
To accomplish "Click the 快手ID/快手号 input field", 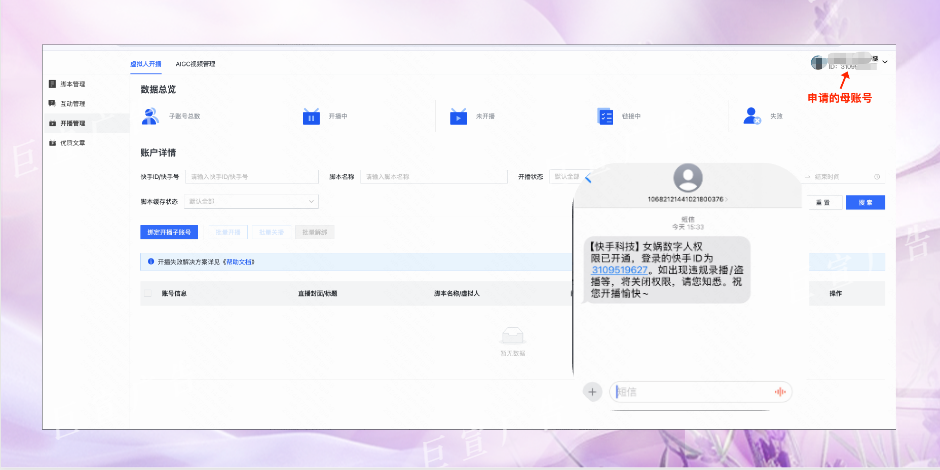I will coord(252,177).
